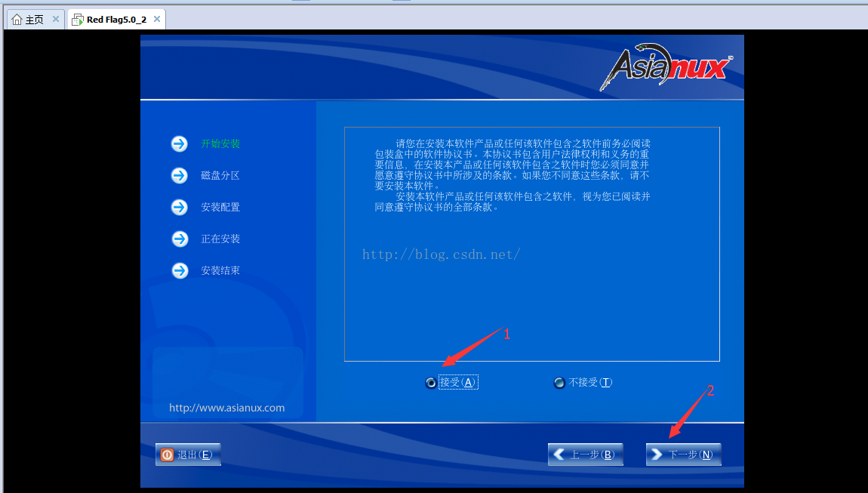Click the license agreement text area

pyautogui.click(x=532, y=245)
